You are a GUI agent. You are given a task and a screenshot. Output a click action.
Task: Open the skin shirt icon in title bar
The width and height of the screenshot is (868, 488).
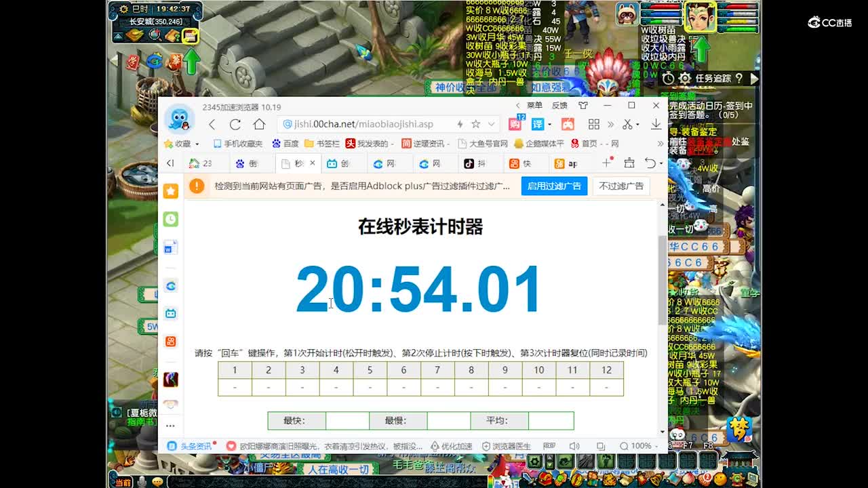(x=583, y=106)
